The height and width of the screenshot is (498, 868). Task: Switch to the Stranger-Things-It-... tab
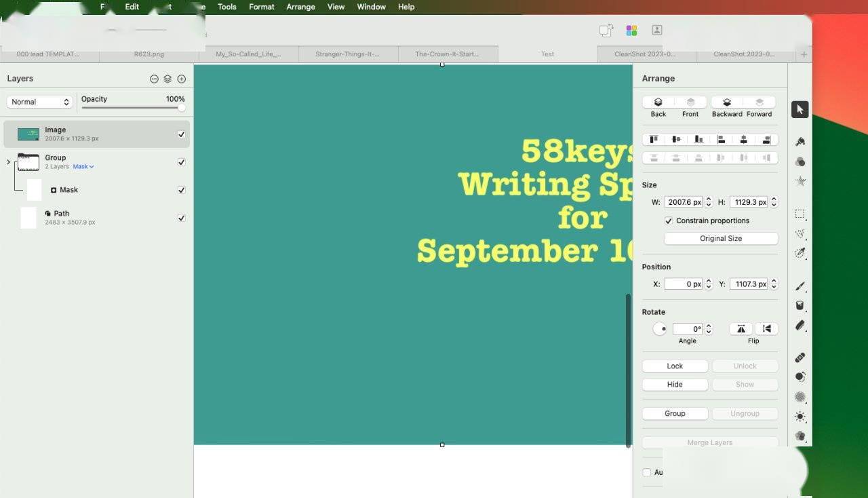pyautogui.click(x=347, y=54)
